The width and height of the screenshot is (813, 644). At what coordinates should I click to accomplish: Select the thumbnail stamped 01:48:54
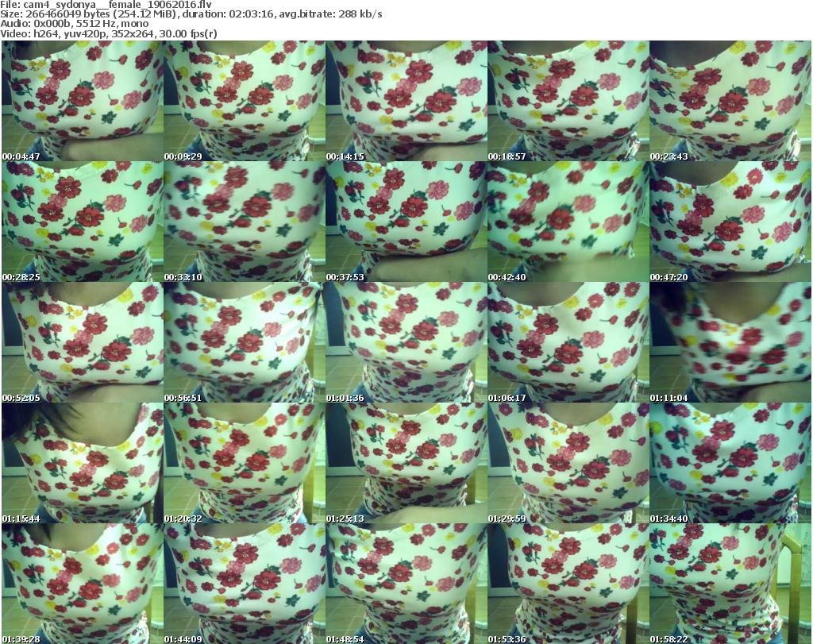coord(406,584)
